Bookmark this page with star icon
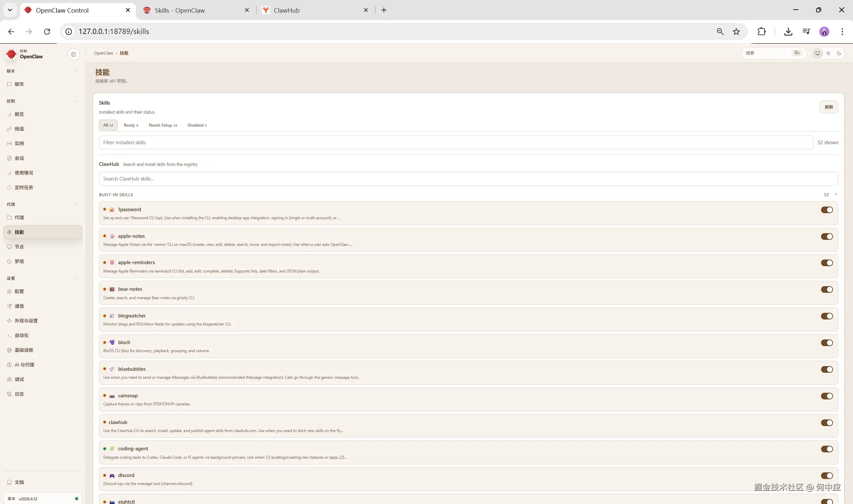This screenshot has height=504, width=853. (736, 32)
